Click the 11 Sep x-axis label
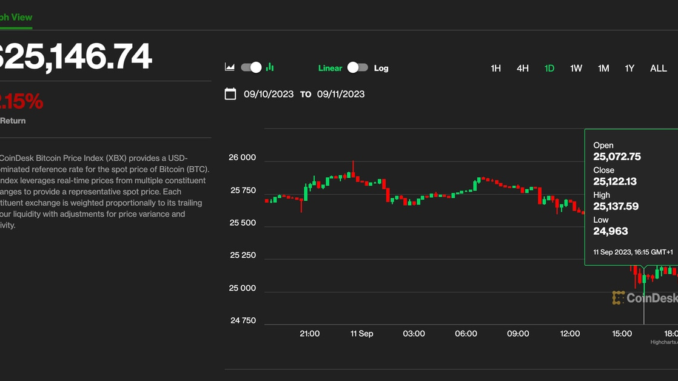The width and height of the screenshot is (678, 381). pos(361,333)
